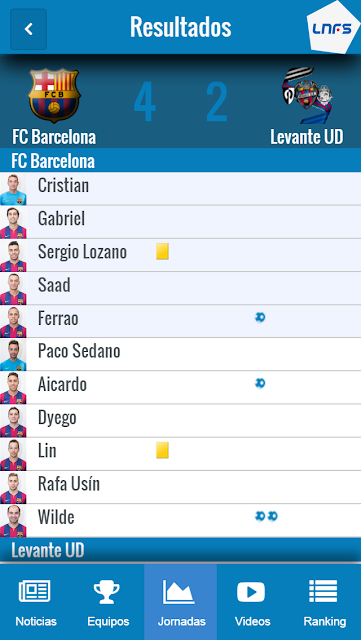361x640 pixels.
Task: Click Ferrao's goal ball icon
Action: tap(260, 317)
